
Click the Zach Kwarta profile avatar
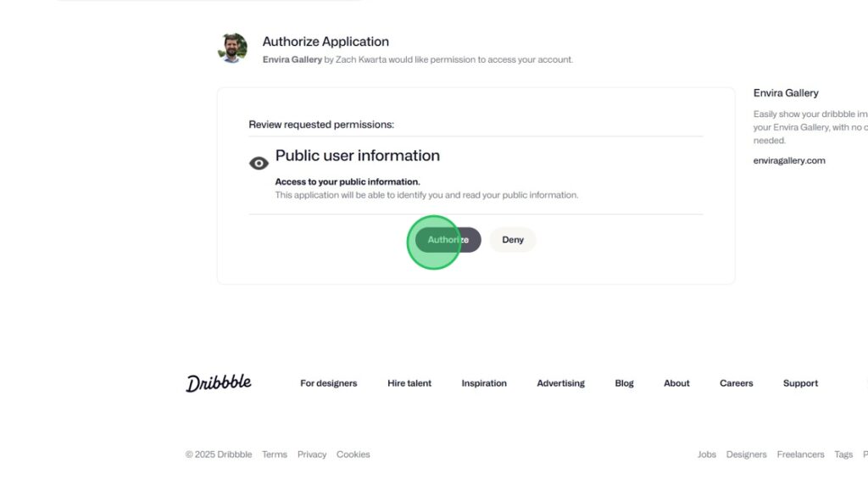232,48
